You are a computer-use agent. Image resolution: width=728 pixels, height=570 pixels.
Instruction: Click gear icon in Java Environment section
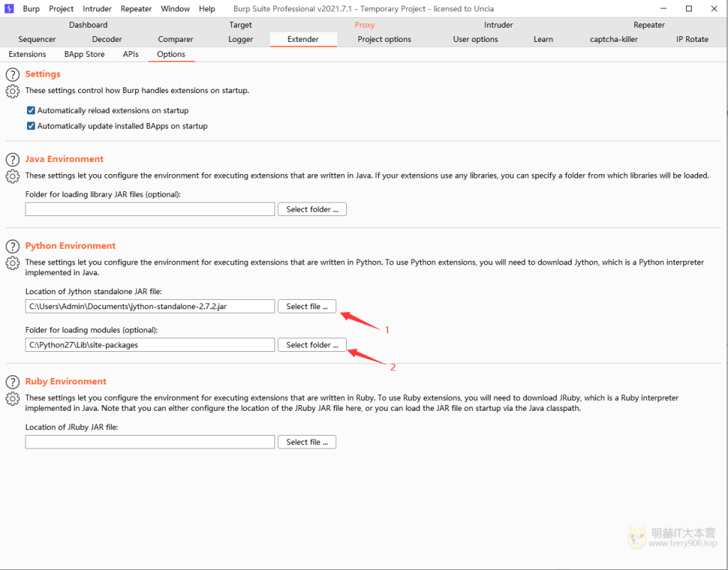pos(13,176)
